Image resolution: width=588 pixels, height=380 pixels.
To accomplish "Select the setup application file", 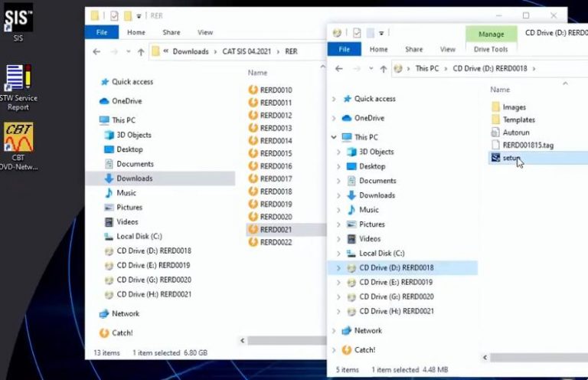I will 511,159.
